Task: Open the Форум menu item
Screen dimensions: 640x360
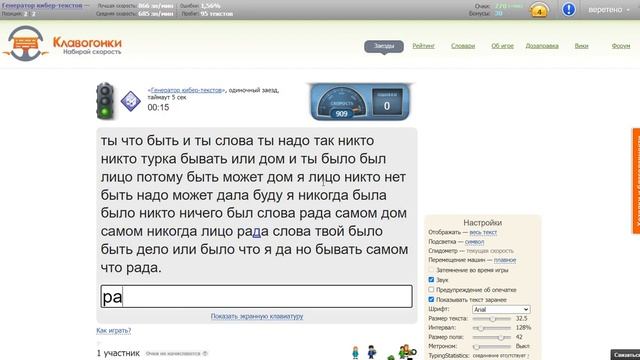Action: click(621, 46)
